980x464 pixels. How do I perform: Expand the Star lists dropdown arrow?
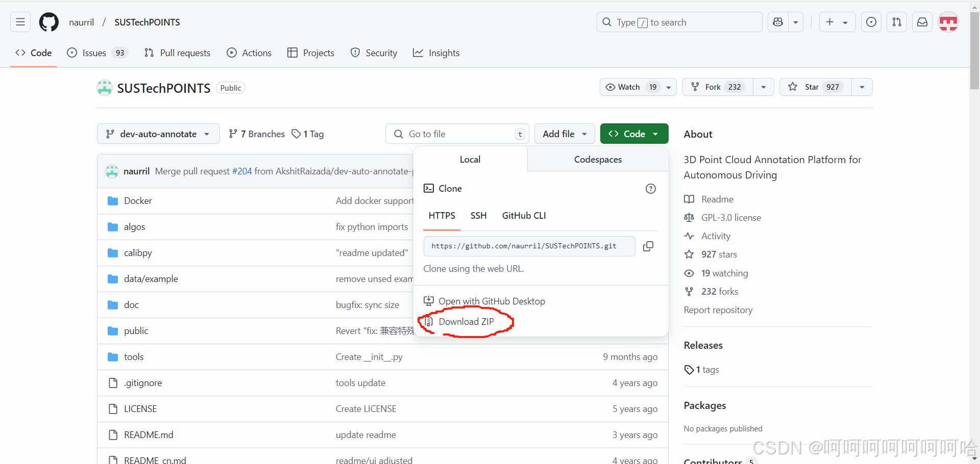click(862, 87)
